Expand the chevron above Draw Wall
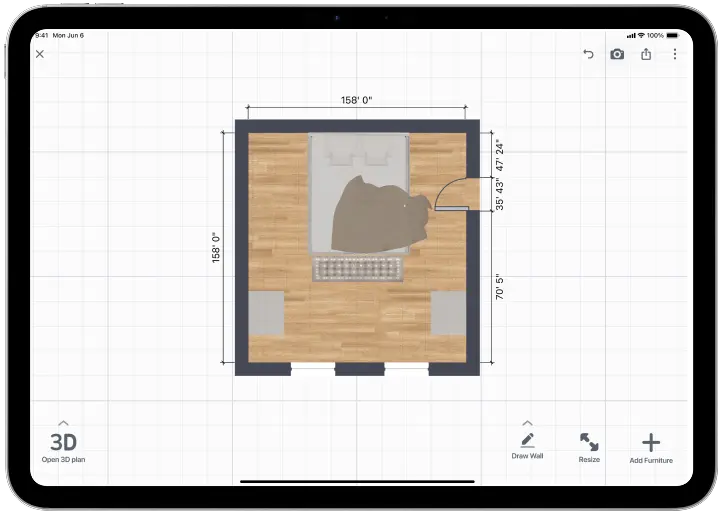Viewport: 724px width, 516px height. (527, 423)
